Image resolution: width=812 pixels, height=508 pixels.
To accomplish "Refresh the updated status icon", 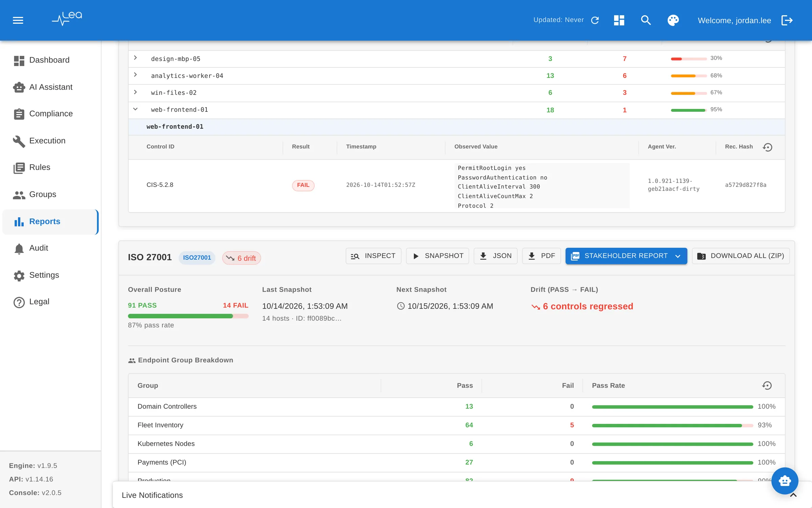I will click(x=595, y=20).
